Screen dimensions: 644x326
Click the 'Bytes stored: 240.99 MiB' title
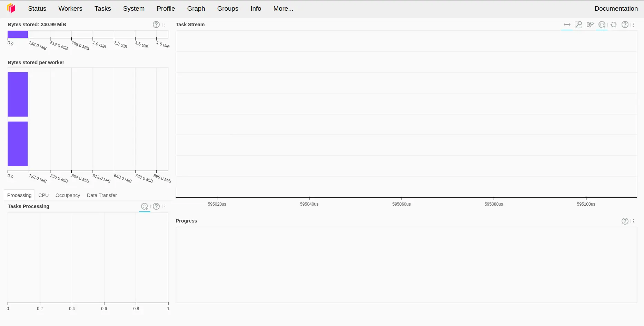coord(37,24)
